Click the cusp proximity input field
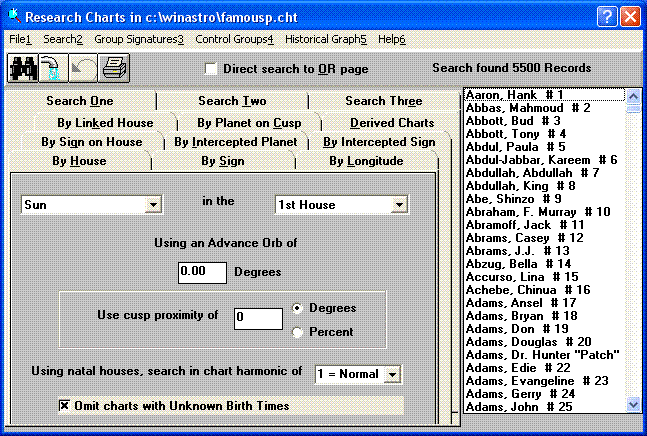The width and height of the screenshot is (647, 436). click(x=258, y=319)
